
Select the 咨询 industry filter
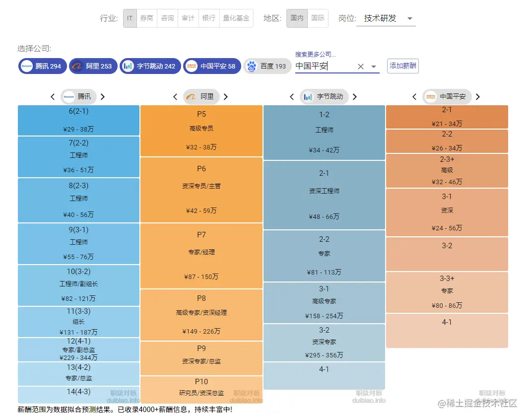pos(167,18)
